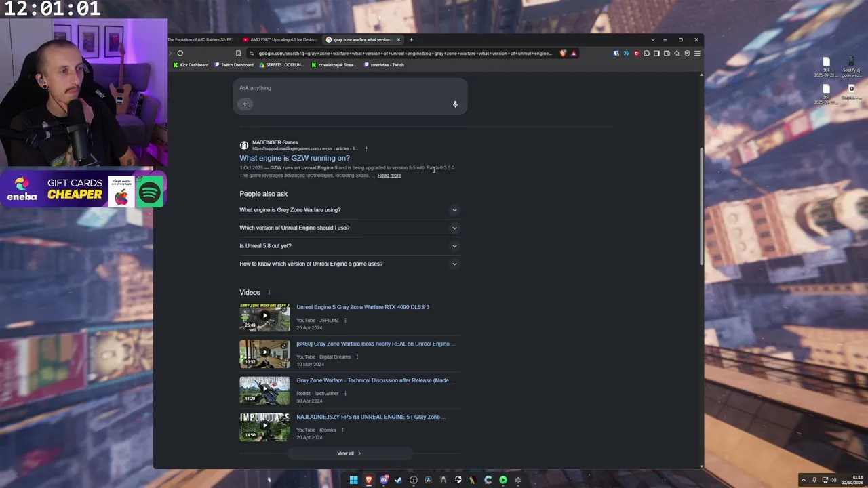Open options menu for MADFINGER Games result
868x488 pixels.
(x=366, y=148)
